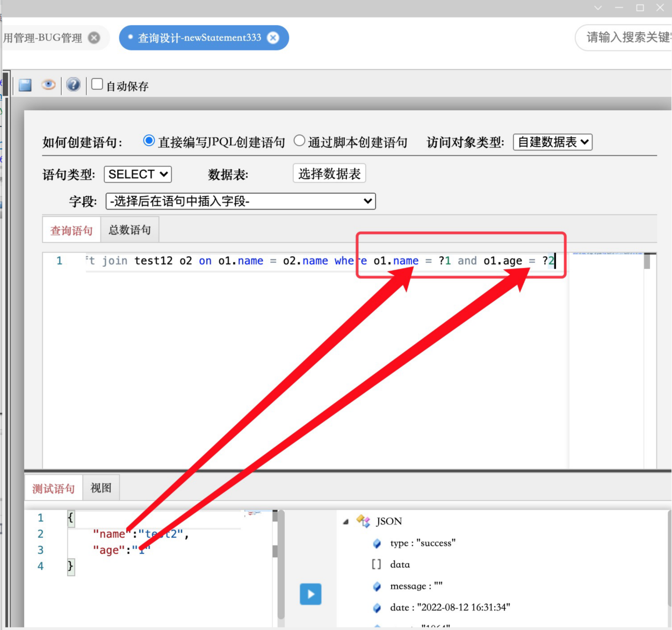The image size is (672, 630).
Task: Click the save disk icon
Action: coord(25,85)
